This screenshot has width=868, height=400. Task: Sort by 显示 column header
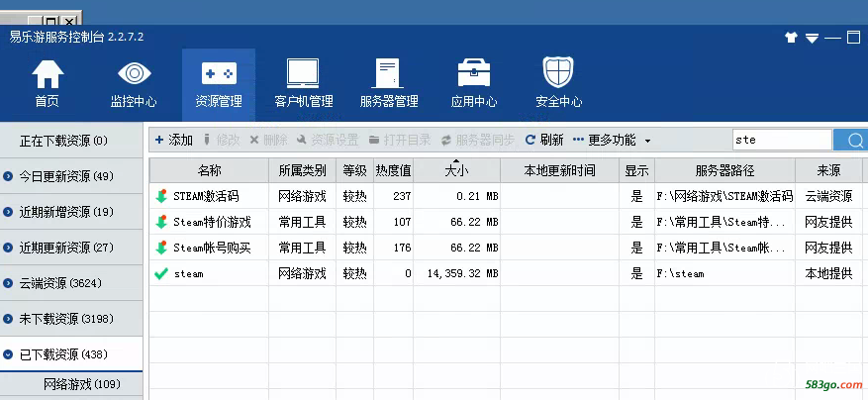[636, 170]
